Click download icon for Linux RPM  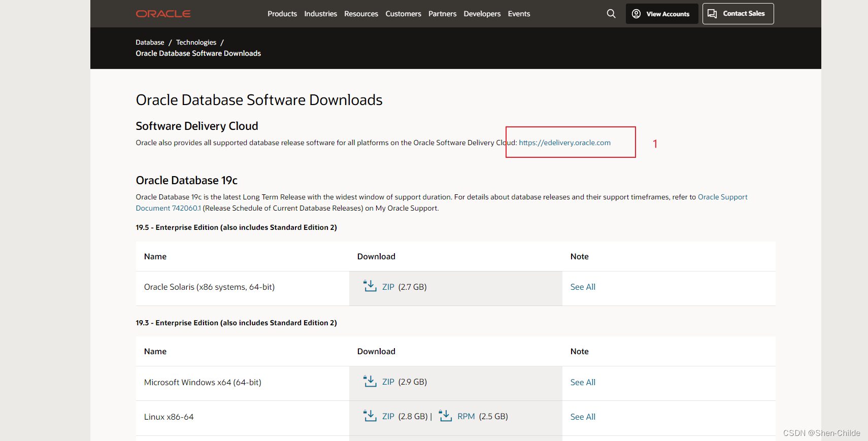445,416
